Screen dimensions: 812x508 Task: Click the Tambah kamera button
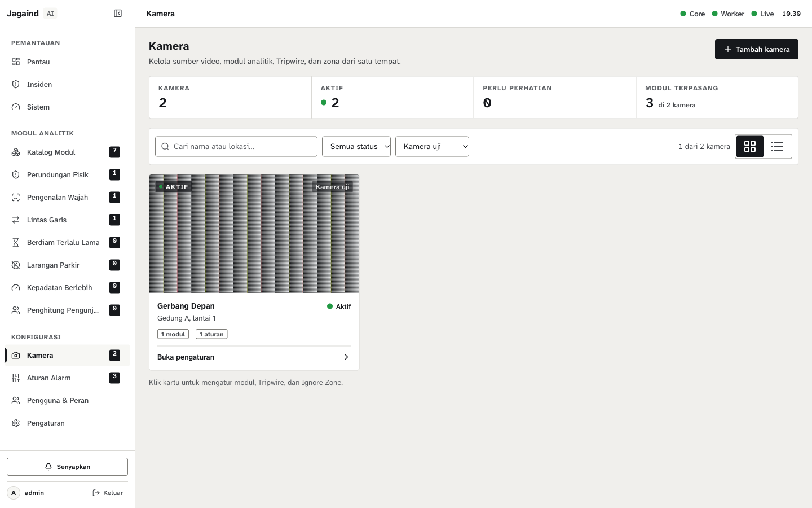point(757,49)
